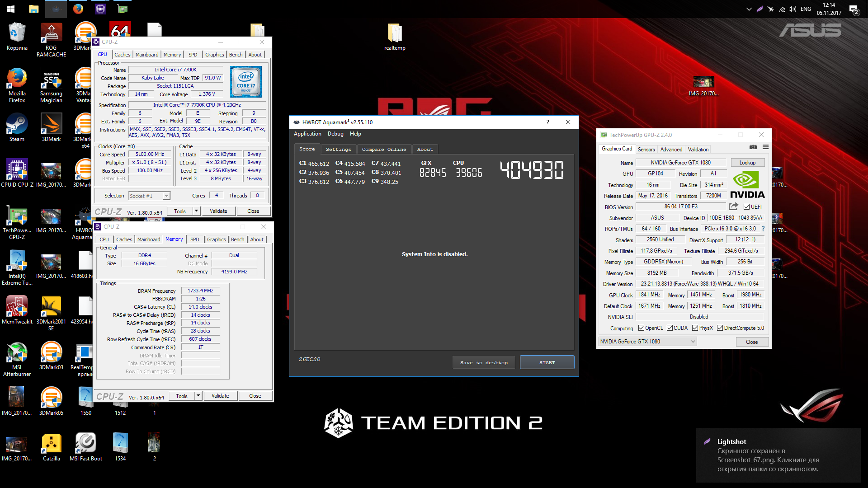Launch Catzilla desktop shortcut
Image resolution: width=868 pixels, height=488 pixels.
pyautogui.click(x=51, y=447)
